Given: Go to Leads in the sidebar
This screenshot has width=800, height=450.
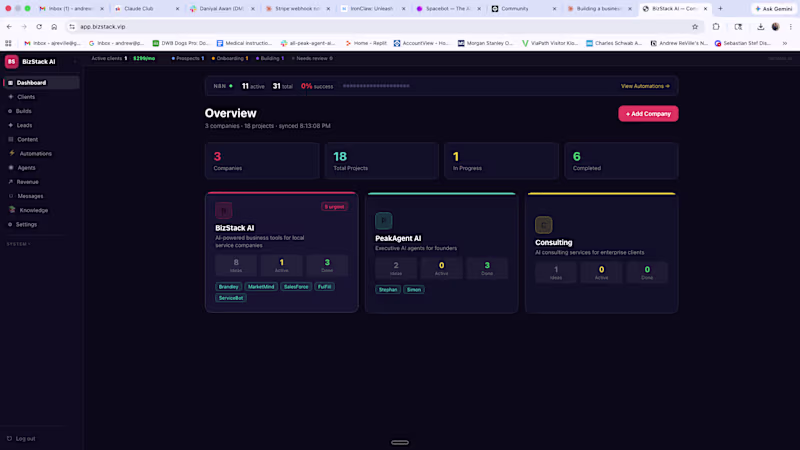Looking at the screenshot, I should click(41, 125).
